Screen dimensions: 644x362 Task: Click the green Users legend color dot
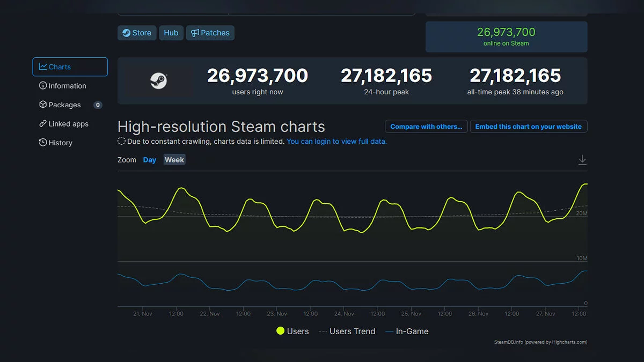click(280, 331)
